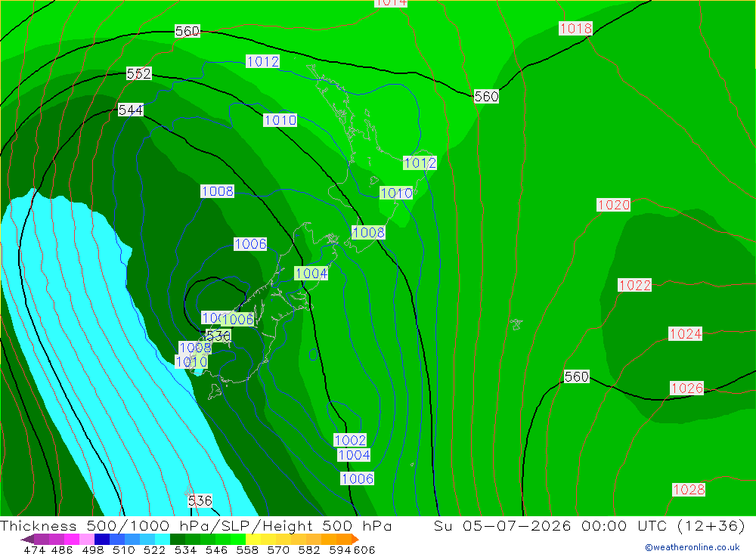Click the red 1018 isobar label

point(575,29)
